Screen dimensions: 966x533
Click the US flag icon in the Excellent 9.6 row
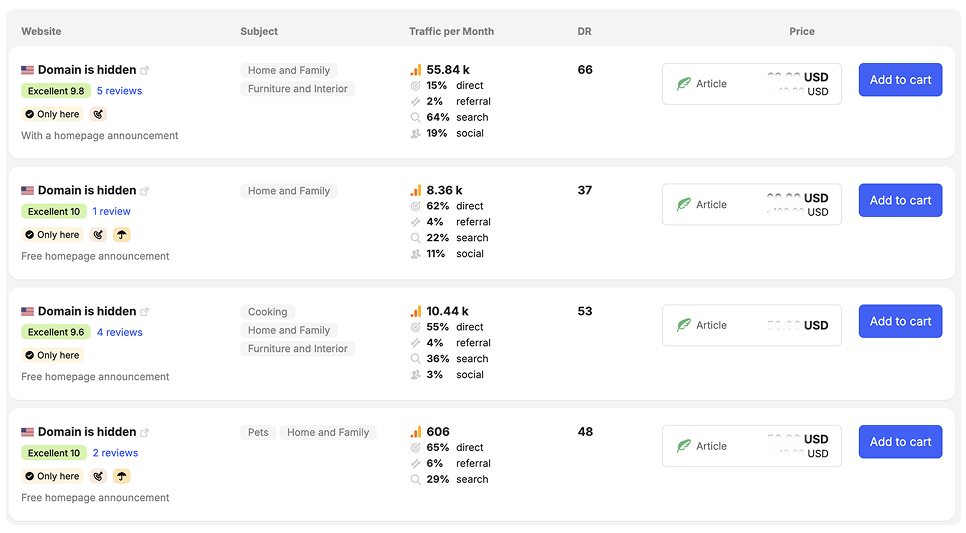point(28,312)
